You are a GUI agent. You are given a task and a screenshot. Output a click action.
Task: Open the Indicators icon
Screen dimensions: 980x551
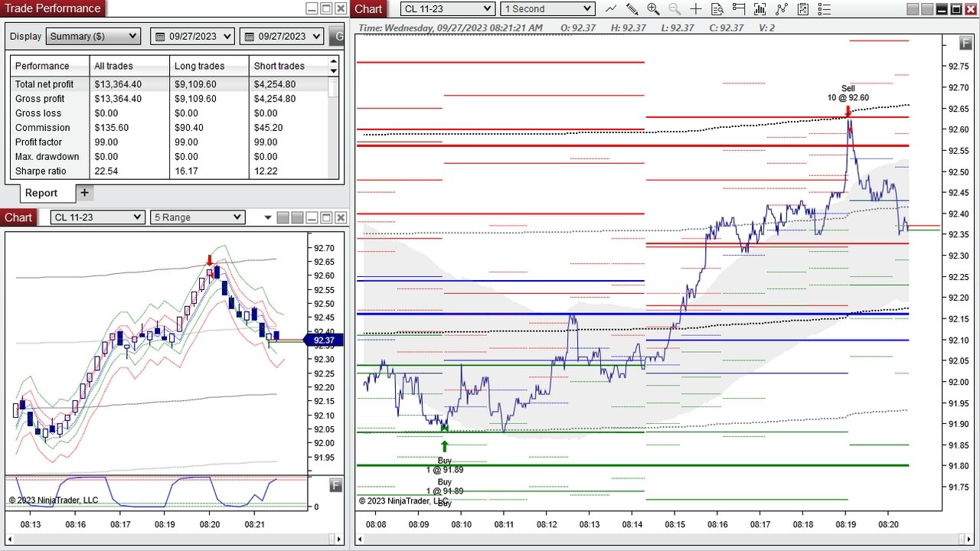781,9
